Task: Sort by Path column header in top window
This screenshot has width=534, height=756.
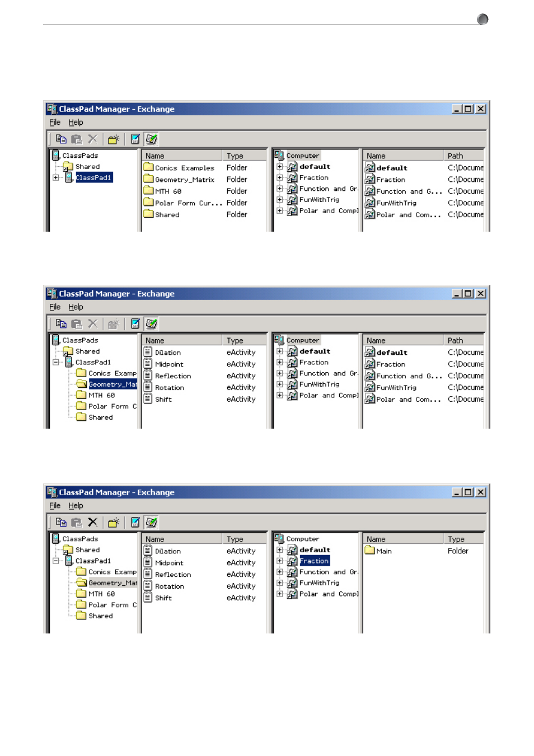Action: (463, 156)
